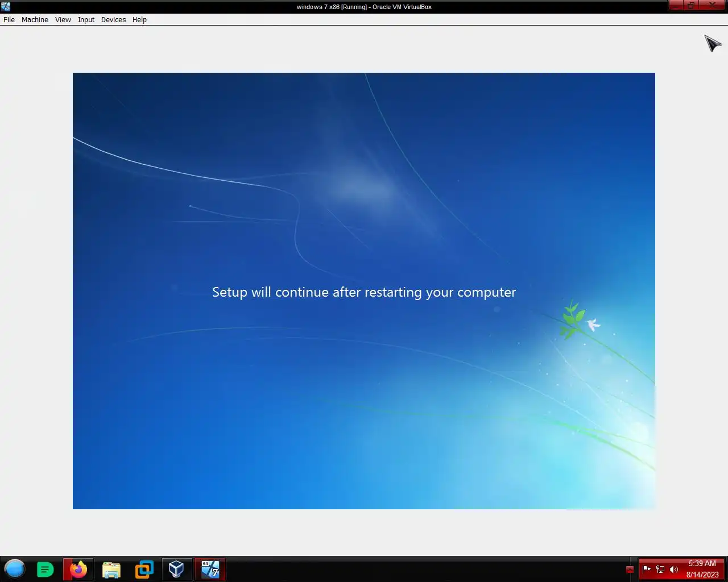Click the 'Setup will continue' message text
The image size is (728, 582).
(364, 292)
